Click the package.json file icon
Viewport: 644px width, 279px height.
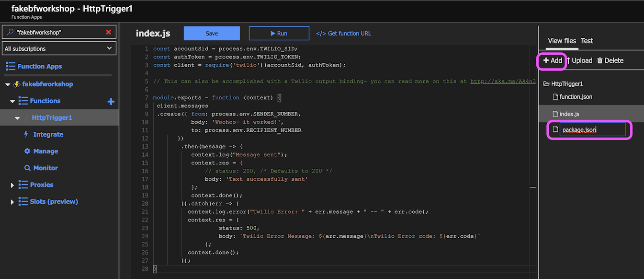(555, 129)
